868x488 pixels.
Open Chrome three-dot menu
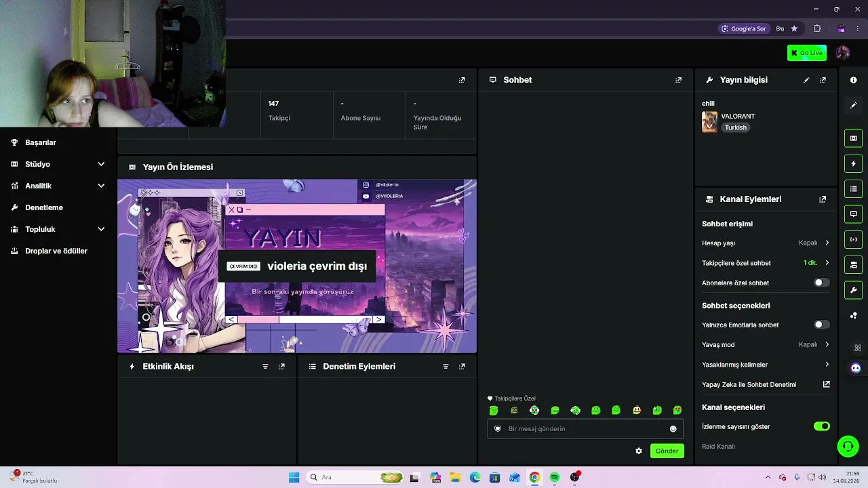(x=858, y=28)
